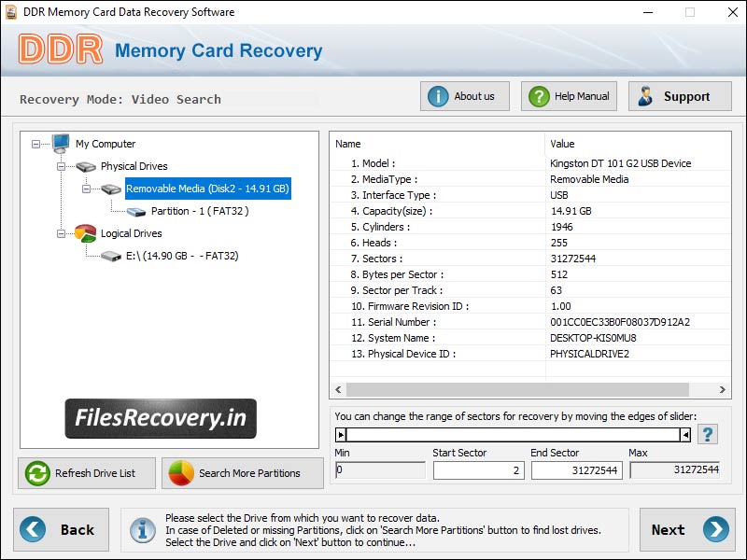747x560 pixels.
Task: Click the Support person icon
Action: [647, 95]
